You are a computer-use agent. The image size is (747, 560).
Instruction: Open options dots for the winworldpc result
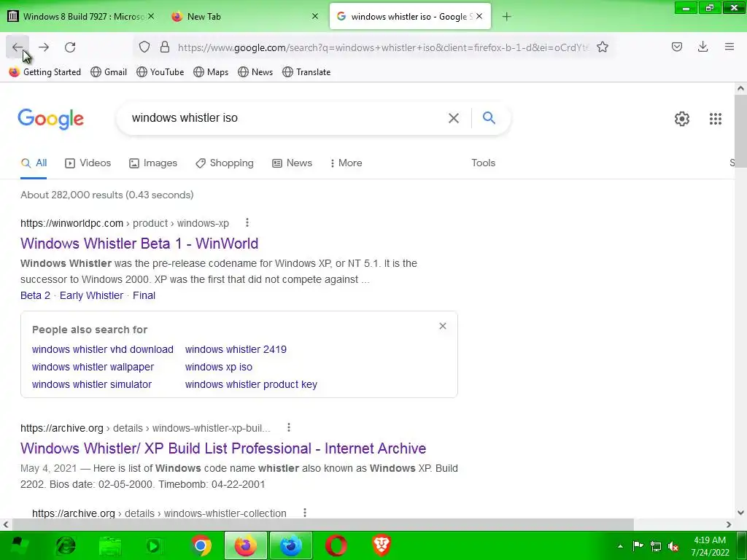(247, 222)
